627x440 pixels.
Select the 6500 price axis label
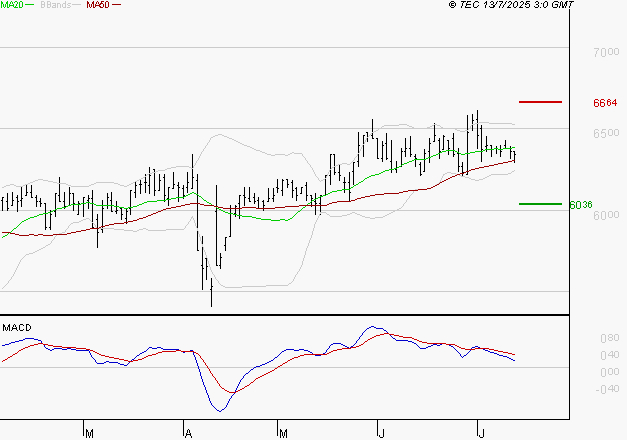pos(606,133)
